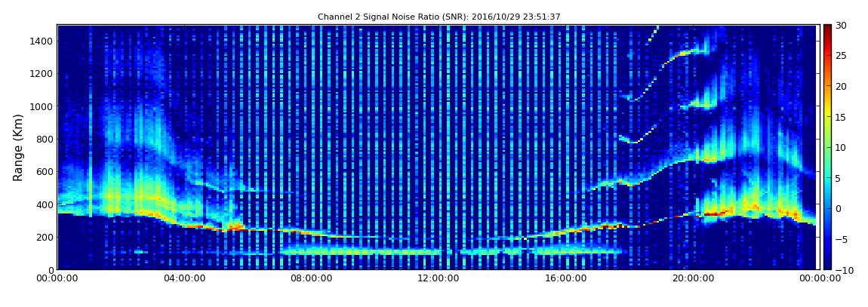The width and height of the screenshot is (868, 307).
Task: Click the 1000 range tick label
Action: (x=42, y=106)
